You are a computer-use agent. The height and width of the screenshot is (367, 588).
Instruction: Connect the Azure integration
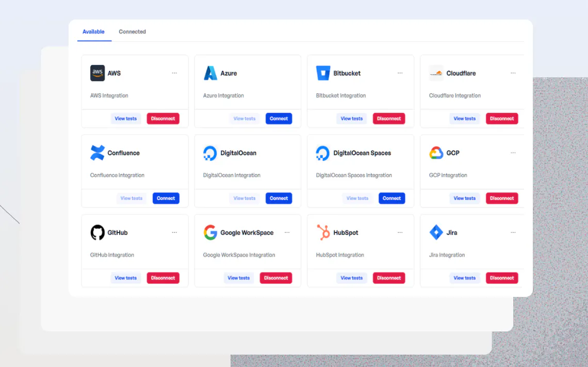pos(279,119)
